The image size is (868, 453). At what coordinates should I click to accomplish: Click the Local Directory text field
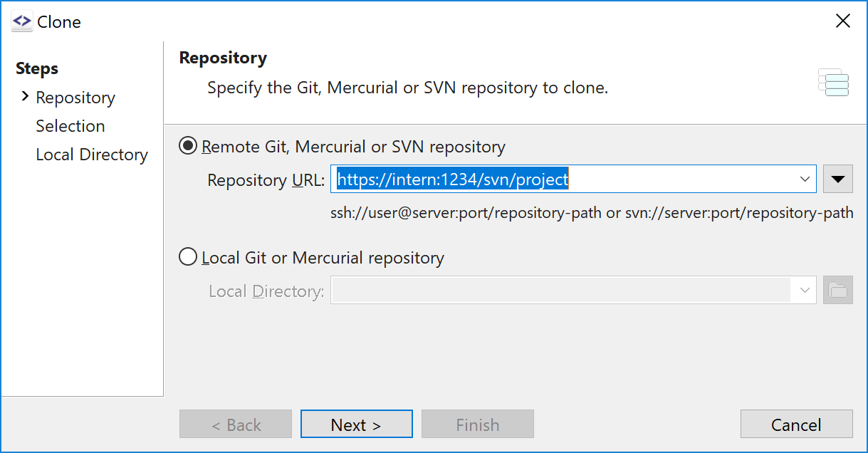561,291
